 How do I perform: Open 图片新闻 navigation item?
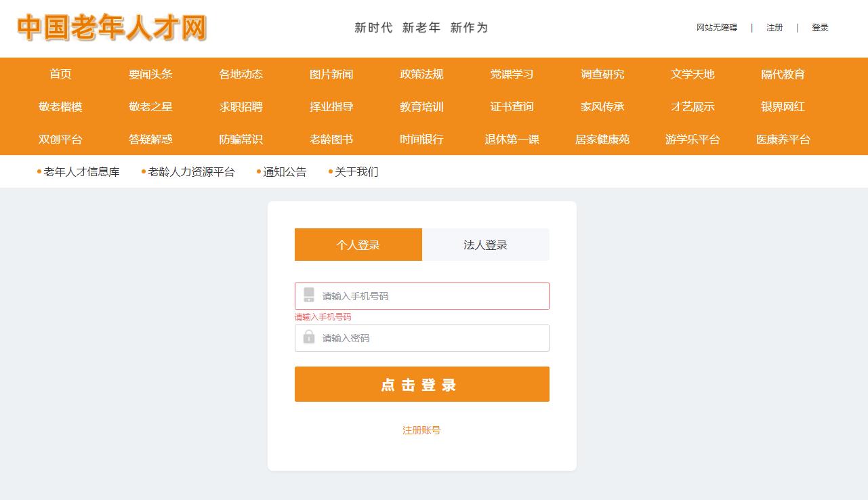[331, 74]
